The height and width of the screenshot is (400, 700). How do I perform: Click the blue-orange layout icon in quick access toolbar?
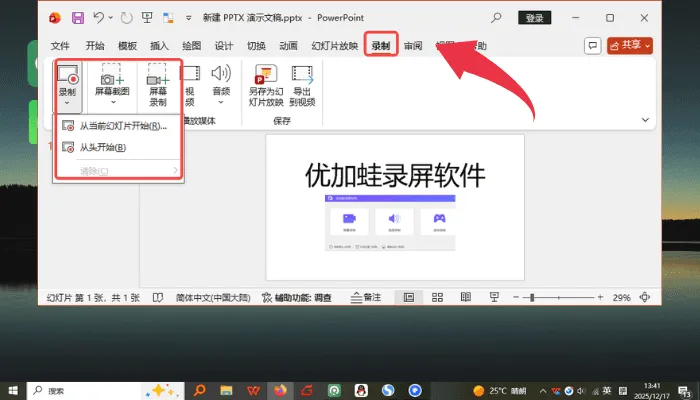[168, 18]
